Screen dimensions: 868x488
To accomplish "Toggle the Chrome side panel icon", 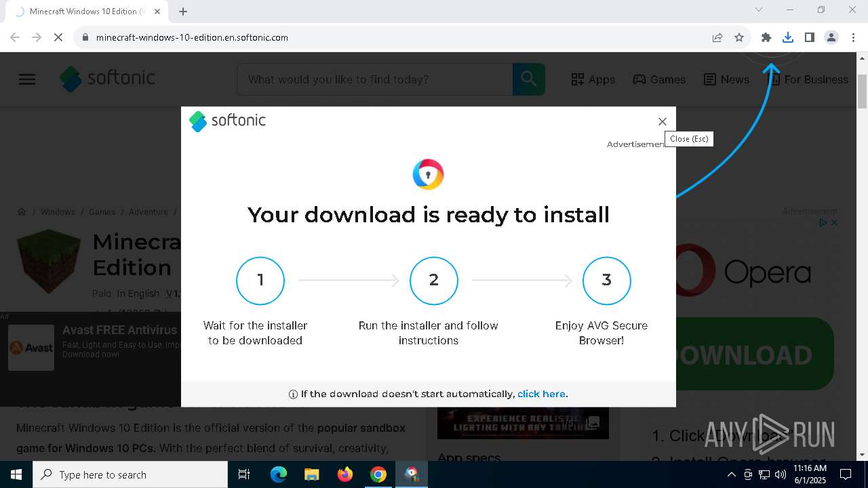I will click(x=809, y=37).
